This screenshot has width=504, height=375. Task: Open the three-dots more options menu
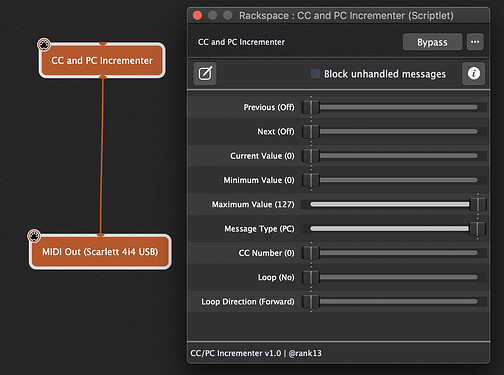pyautogui.click(x=475, y=42)
